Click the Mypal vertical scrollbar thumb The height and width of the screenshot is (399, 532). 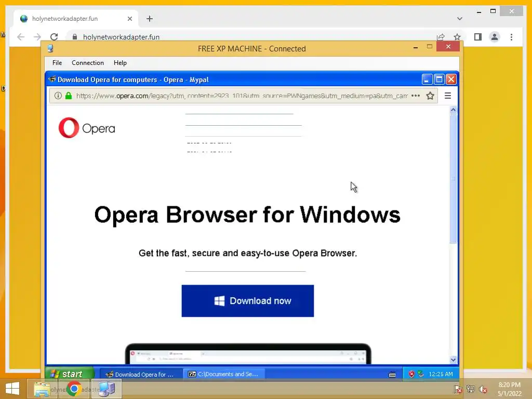click(x=453, y=179)
